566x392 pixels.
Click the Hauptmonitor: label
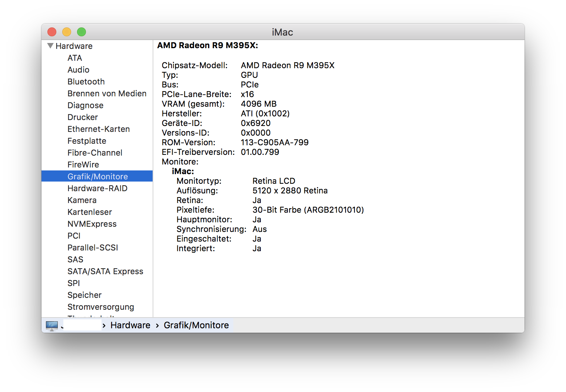pyautogui.click(x=204, y=219)
